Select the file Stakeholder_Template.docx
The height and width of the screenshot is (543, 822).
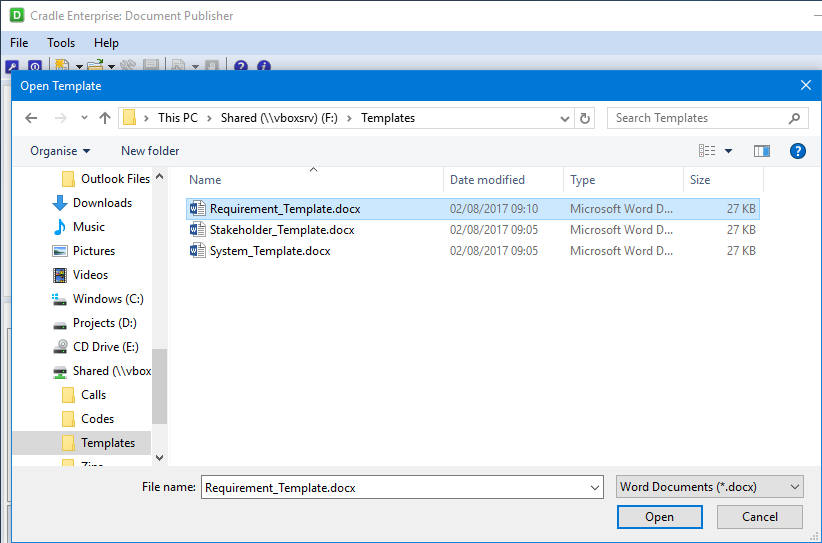click(x=473, y=230)
